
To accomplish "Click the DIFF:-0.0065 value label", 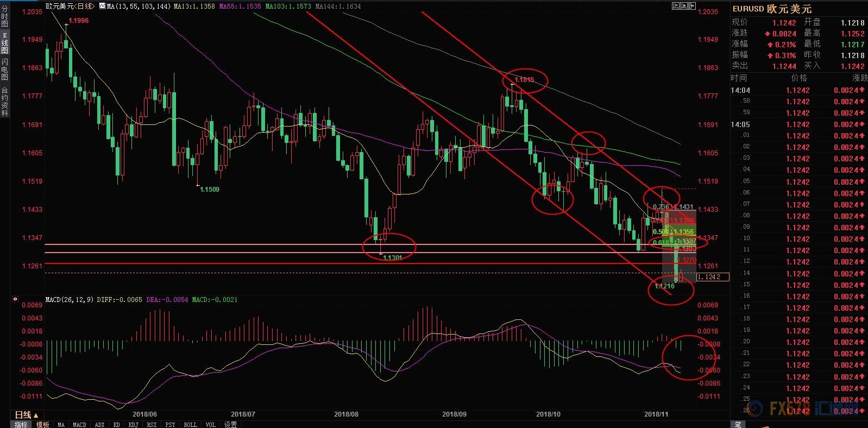I will [120, 299].
